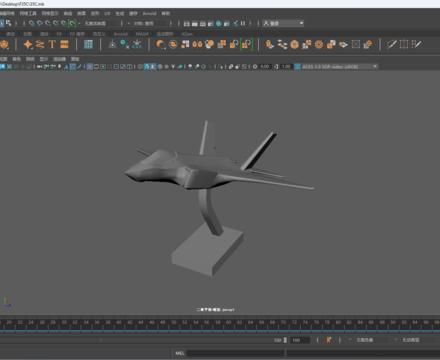Switch to the MASH shelf tab

tap(142, 34)
